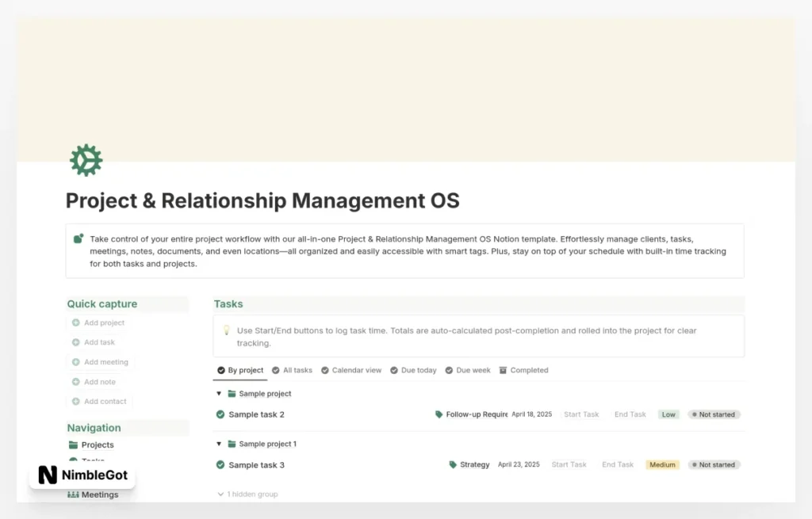Viewport: 812px width, 519px height.
Task: Click the green gear icon above the page title
Action: tap(85, 158)
